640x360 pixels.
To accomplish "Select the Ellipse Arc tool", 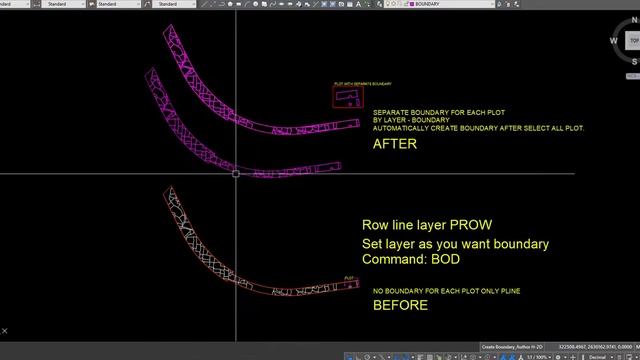I will tap(290, 4).
